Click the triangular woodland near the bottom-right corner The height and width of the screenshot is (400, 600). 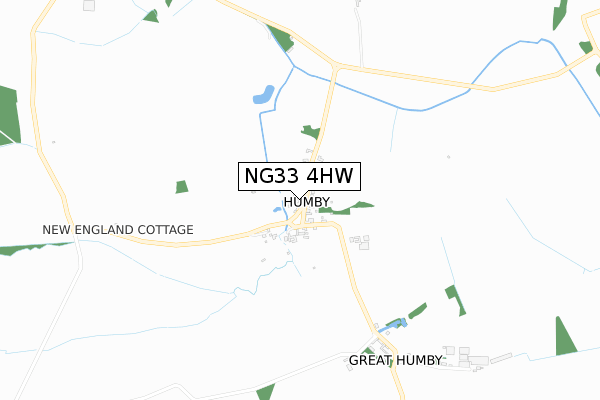pyautogui.click(x=565, y=336)
